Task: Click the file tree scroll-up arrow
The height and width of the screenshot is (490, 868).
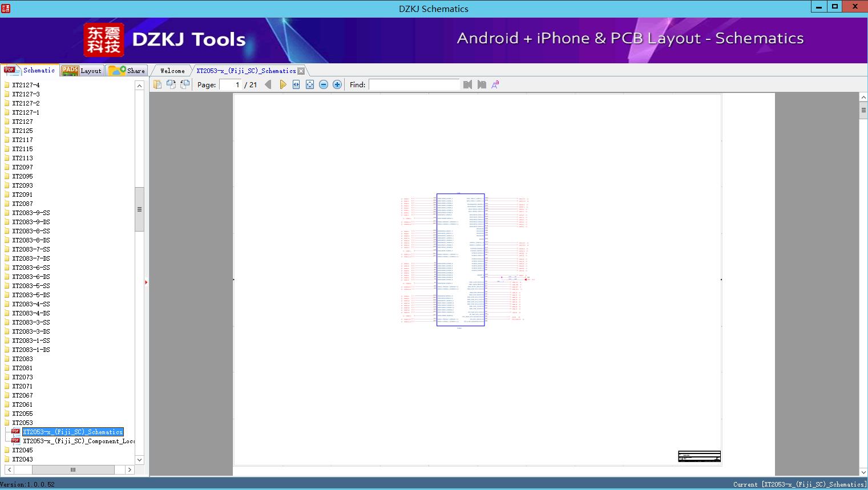Action: [139, 86]
